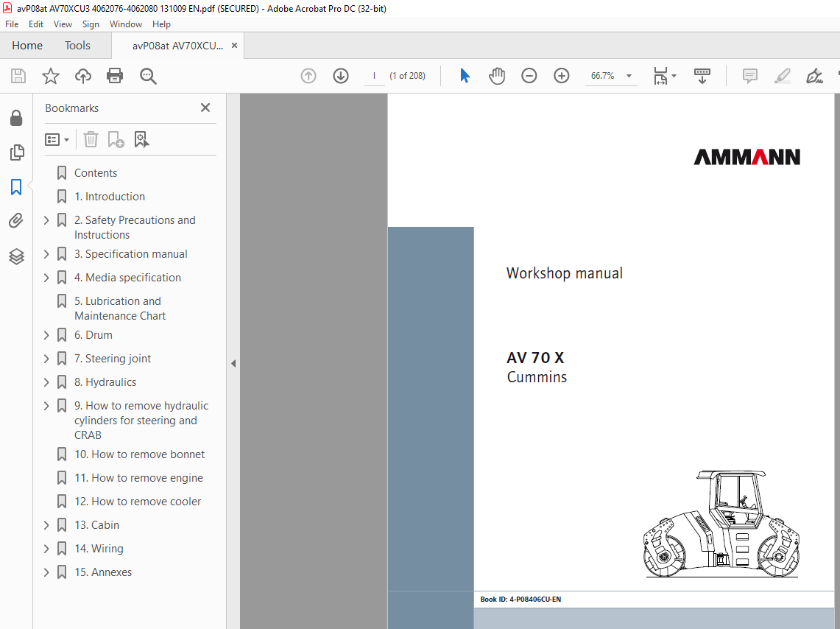This screenshot has height=629, width=840.
Task: Close the Bookmarks panel
Action: (x=205, y=108)
